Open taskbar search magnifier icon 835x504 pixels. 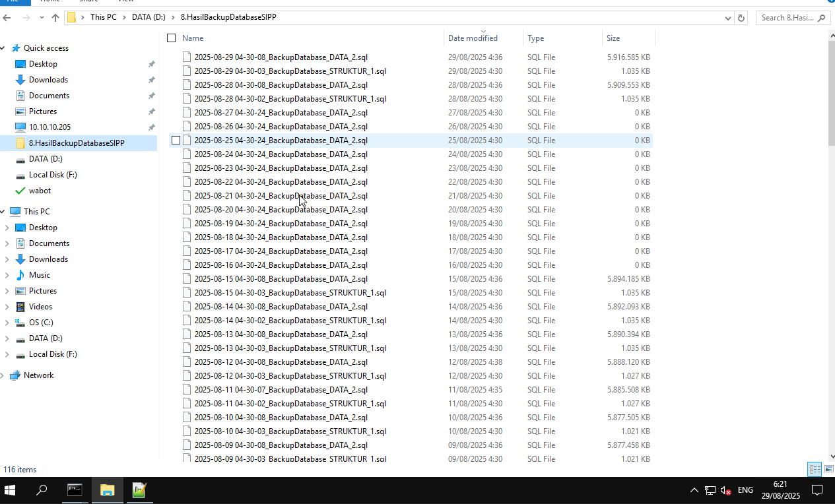42,490
